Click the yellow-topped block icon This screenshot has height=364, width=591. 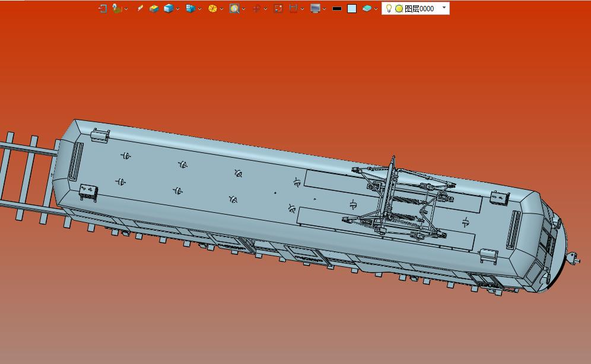coord(154,9)
